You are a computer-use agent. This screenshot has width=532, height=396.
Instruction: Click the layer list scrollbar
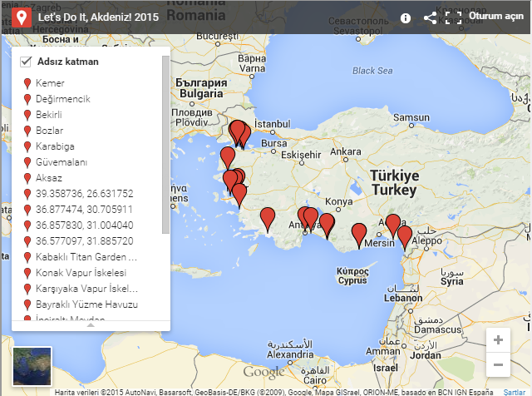(x=165, y=145)
